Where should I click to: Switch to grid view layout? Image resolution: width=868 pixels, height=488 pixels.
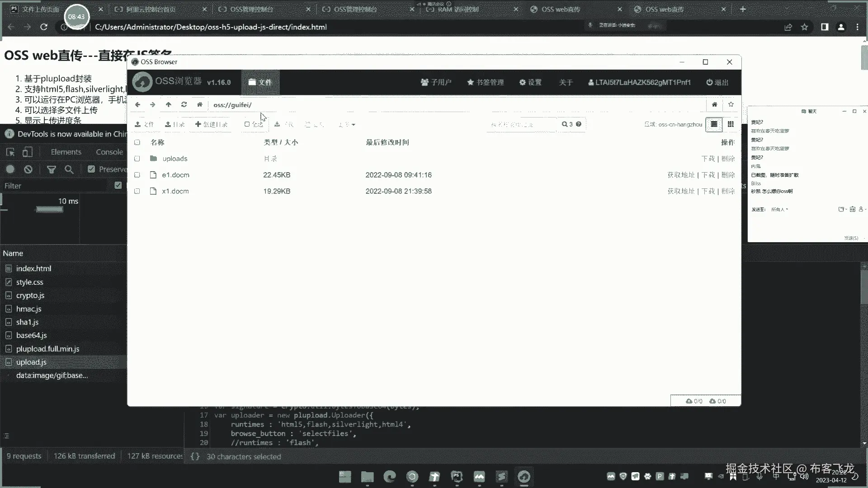click(731, 124)
